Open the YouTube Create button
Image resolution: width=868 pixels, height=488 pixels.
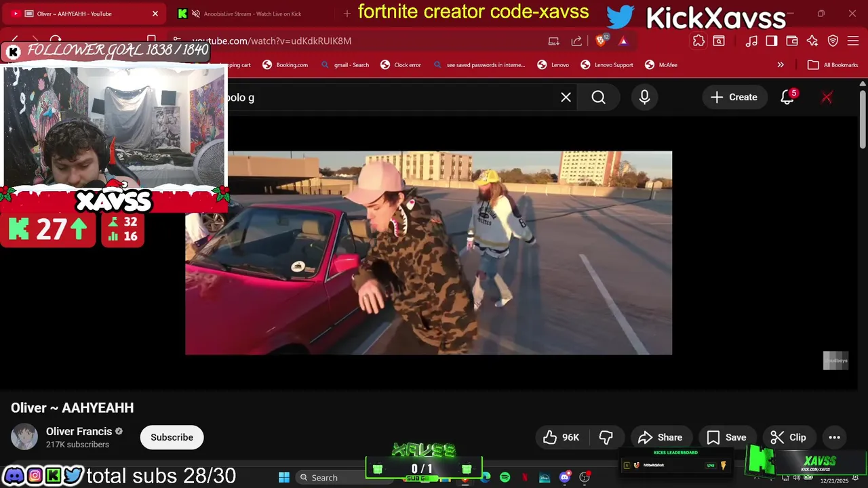[x=734, y=98]
